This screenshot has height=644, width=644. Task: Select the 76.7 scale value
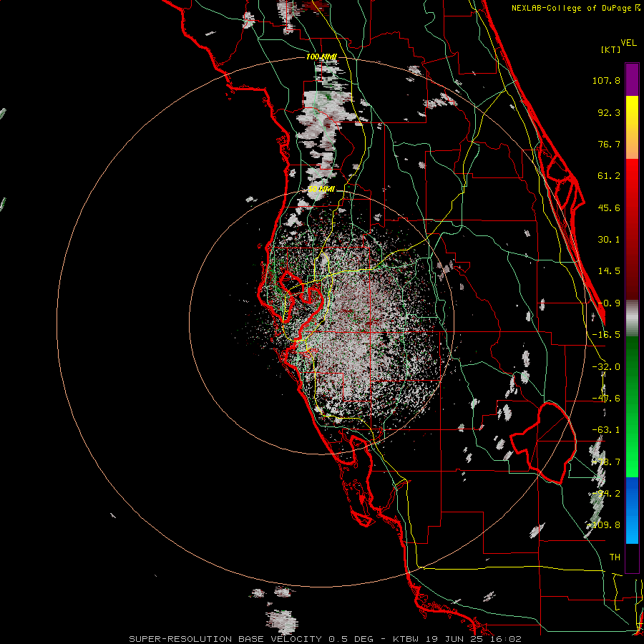[609, 144]
